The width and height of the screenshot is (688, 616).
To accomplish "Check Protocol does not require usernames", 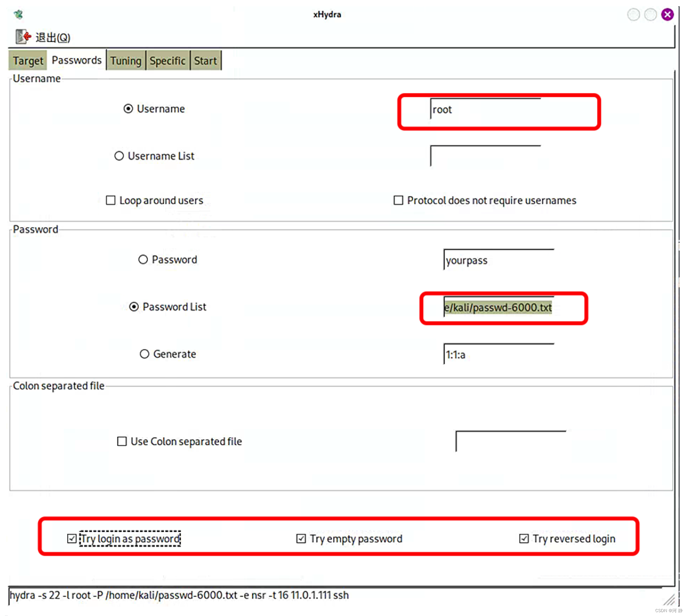I will (398, 200).
